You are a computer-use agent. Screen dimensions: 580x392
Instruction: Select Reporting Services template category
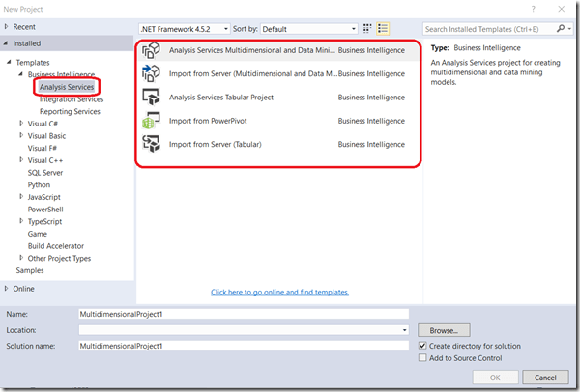pyautogui.click(x=70, y=111)
